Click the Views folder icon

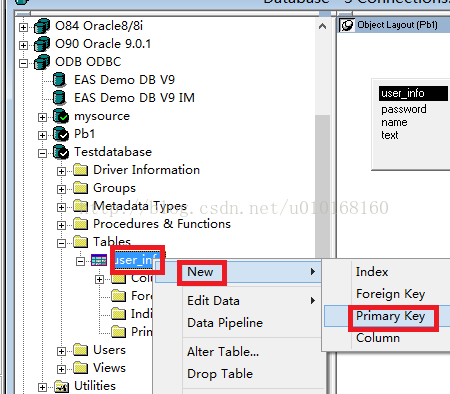[80, 368]
